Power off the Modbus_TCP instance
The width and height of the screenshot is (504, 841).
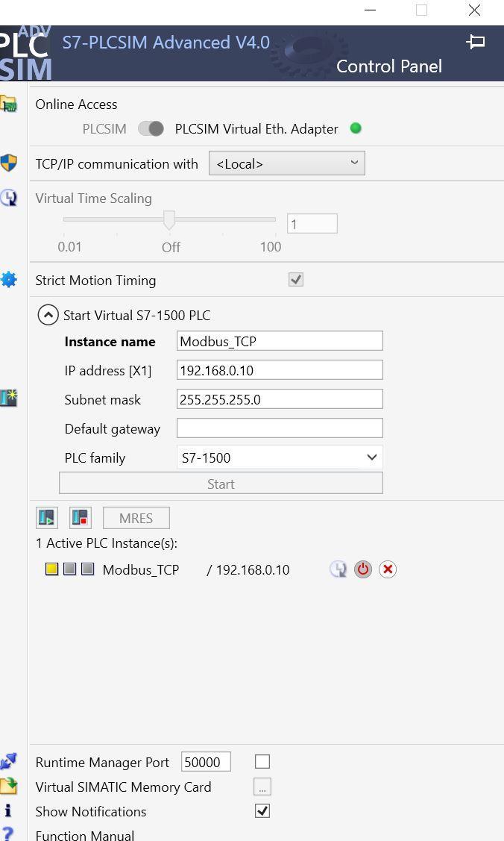(x=362, y=569)
